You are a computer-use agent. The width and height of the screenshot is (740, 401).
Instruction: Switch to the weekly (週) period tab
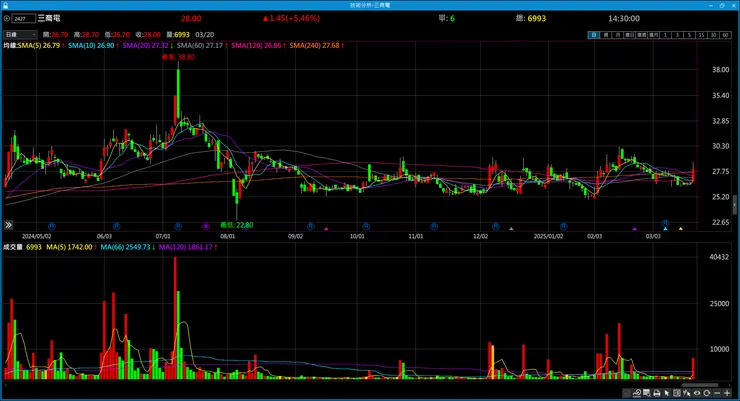tap(605, 35)
